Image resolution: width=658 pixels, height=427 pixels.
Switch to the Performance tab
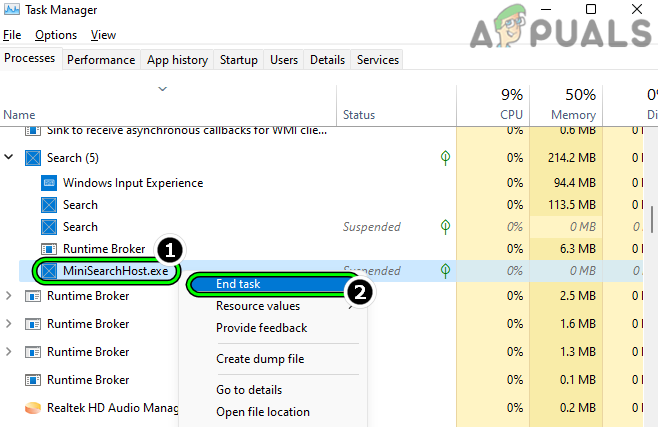[101, 60]
